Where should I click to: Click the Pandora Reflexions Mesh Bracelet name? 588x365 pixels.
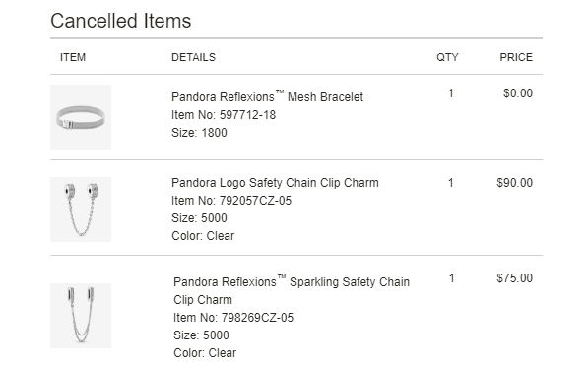tap(267, 96)
